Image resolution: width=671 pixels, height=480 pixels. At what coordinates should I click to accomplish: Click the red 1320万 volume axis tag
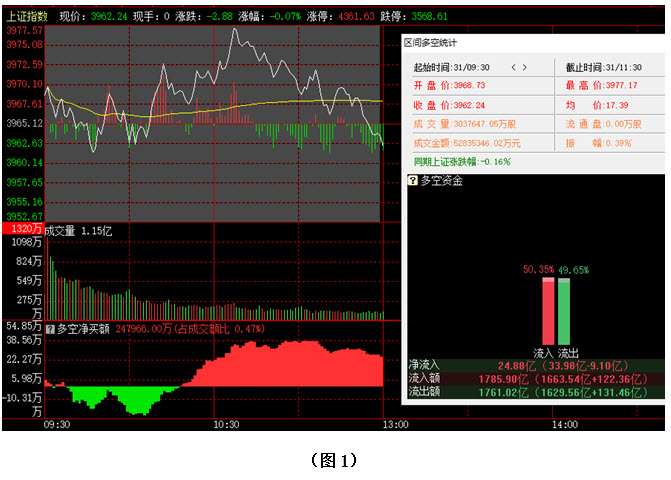coord(22,229)
